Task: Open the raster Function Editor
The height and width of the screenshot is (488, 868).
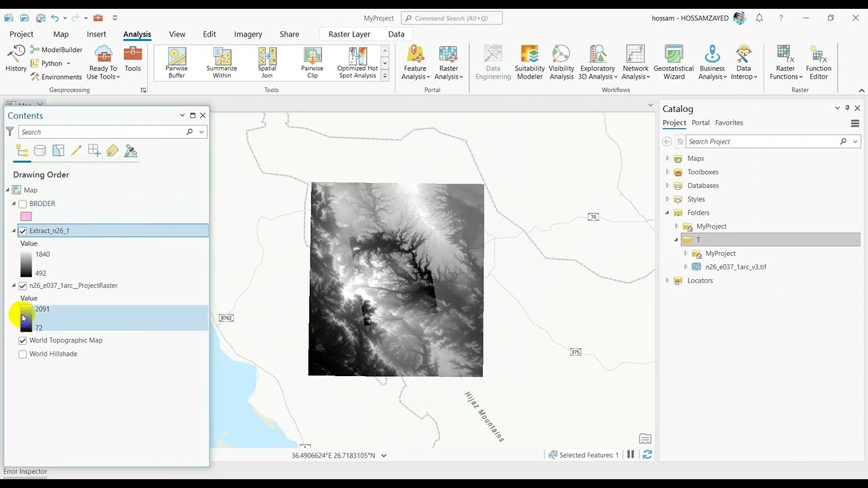Action: point(818,62)
